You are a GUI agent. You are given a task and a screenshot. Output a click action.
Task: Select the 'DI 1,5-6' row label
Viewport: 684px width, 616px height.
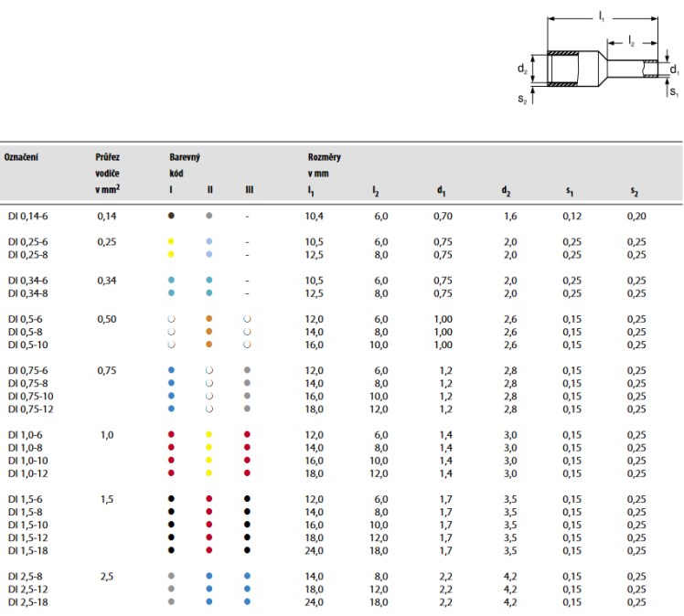click(x=26, y=499)
